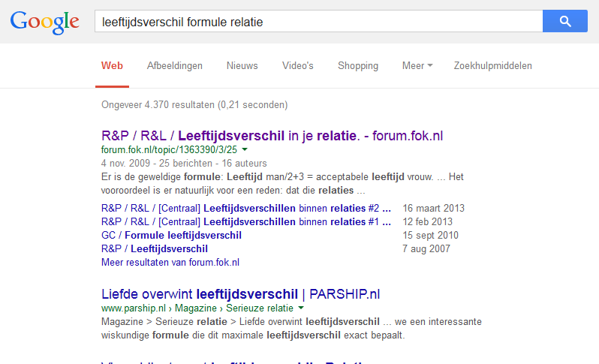599x364 pixels.
Task: Click the Google logo
Action: pyautogui.click(x=45, y=23)
